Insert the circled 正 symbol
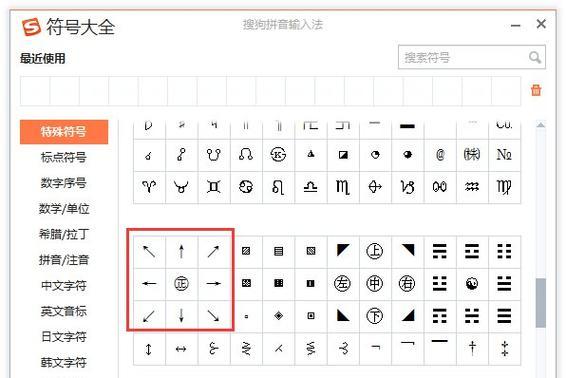The image size is (566, 378). [182, 284]
